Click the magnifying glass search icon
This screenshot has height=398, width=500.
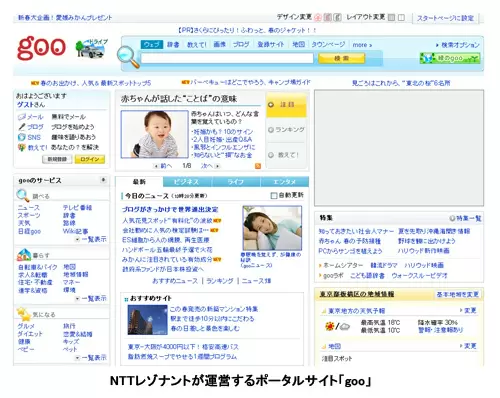128,57
